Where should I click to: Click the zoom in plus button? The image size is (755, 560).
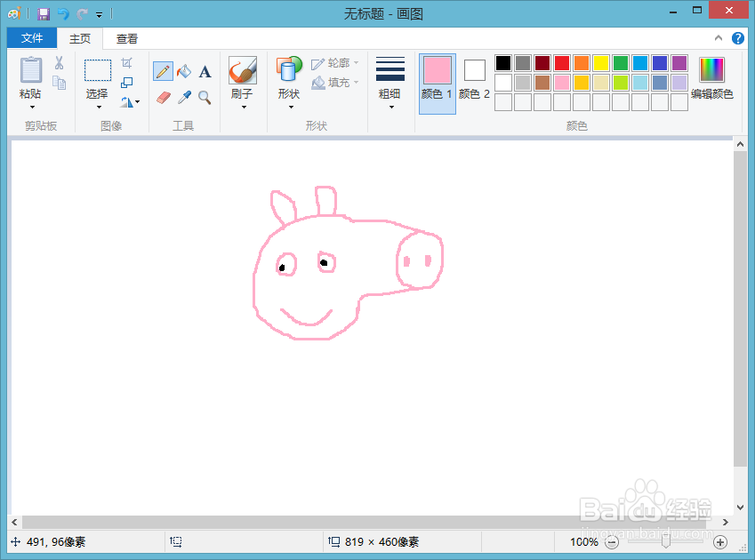click(719, 541)
